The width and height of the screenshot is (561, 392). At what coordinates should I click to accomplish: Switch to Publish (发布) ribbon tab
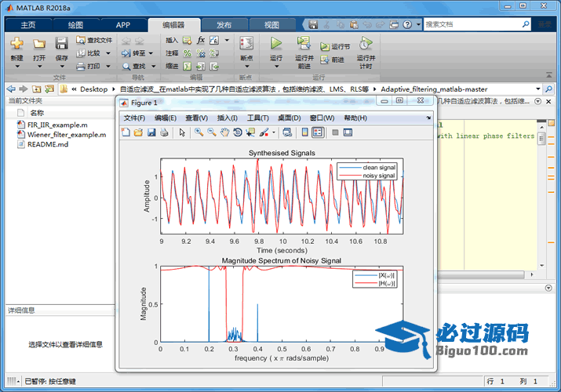click(224, 25)
